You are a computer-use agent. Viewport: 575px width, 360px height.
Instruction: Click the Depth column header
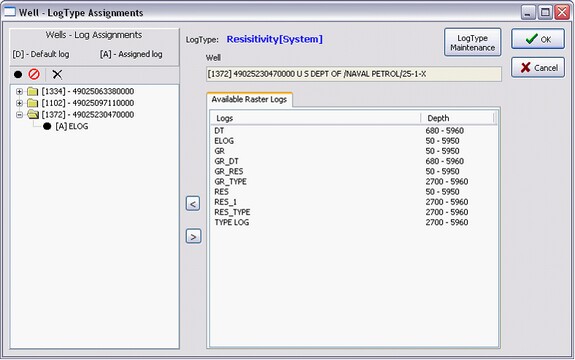click(457, 118)
